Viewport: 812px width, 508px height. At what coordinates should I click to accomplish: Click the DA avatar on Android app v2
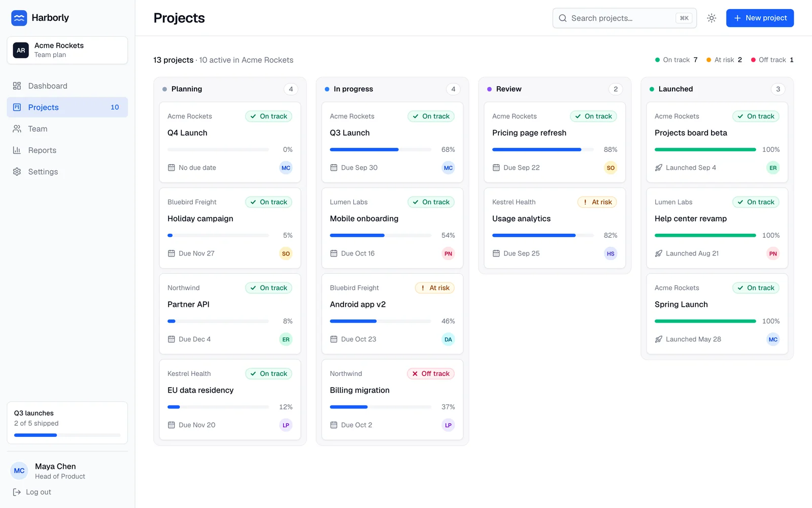[449, 340]
